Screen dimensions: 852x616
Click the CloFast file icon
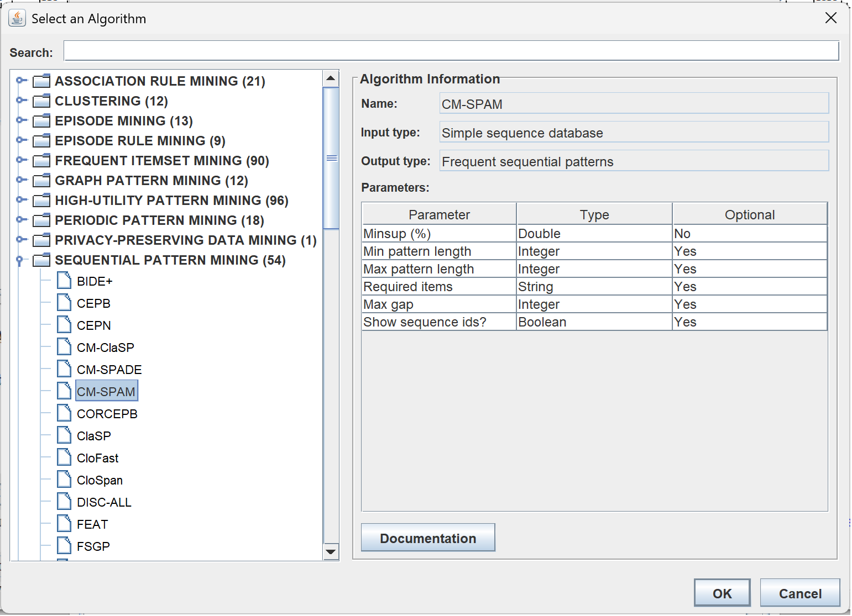click(x=64, y=457)
